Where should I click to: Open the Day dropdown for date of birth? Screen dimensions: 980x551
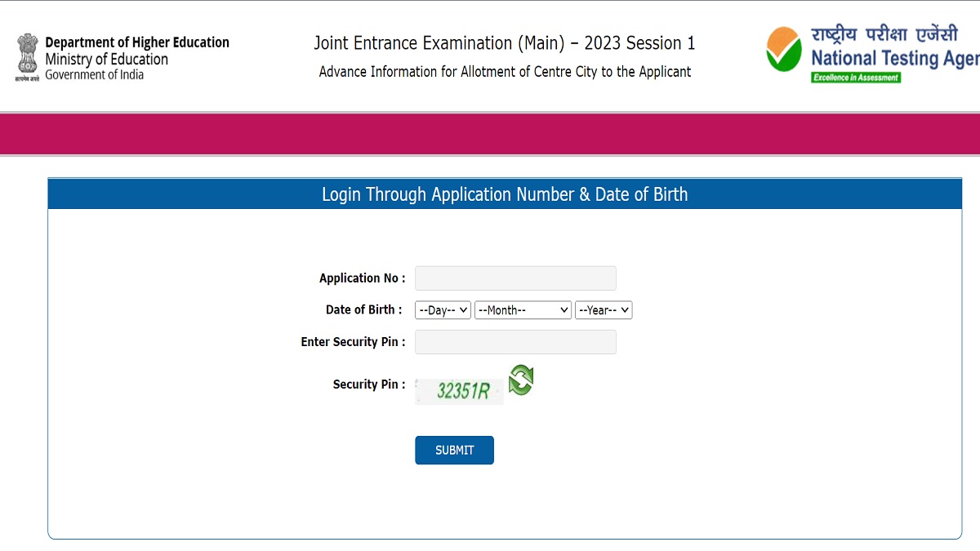point(443,310)
